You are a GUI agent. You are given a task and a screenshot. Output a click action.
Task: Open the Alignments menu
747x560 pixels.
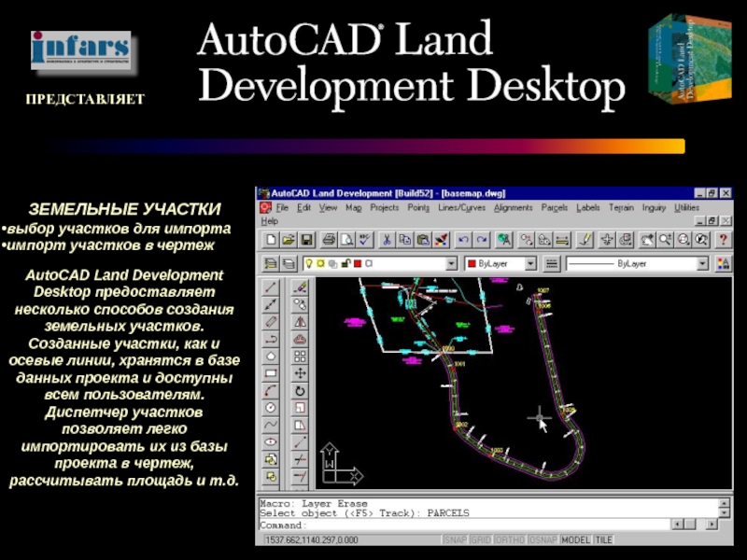tap(513, 207)
